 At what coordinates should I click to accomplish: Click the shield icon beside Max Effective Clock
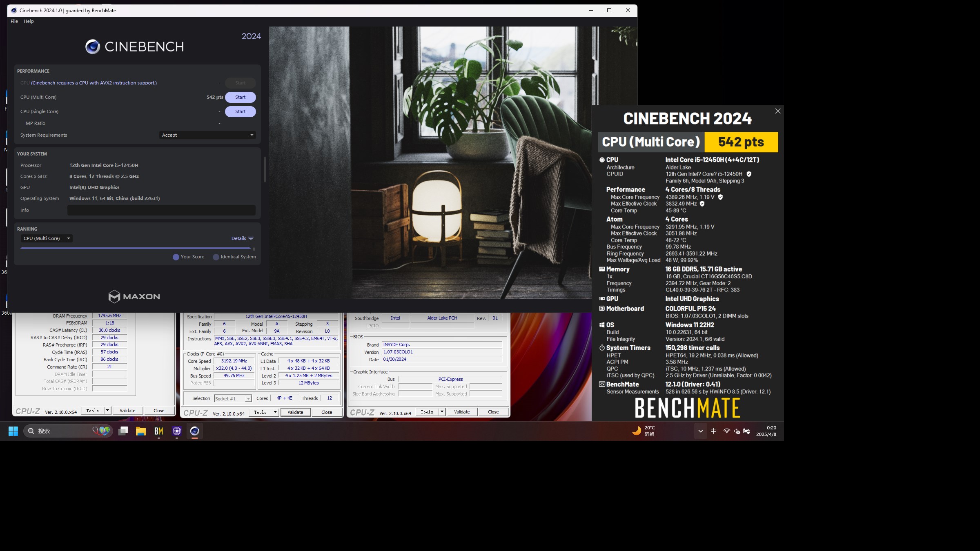click(702, 204)
